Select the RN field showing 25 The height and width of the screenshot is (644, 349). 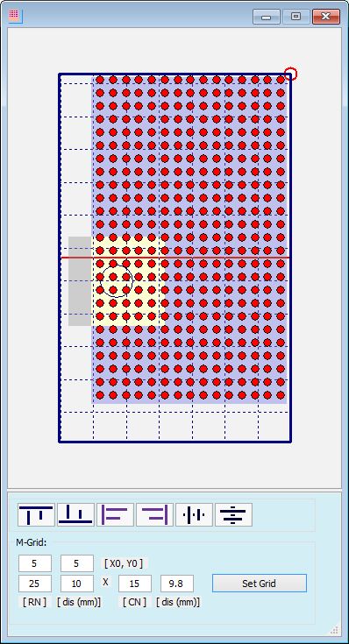click(x=35, y=584)
